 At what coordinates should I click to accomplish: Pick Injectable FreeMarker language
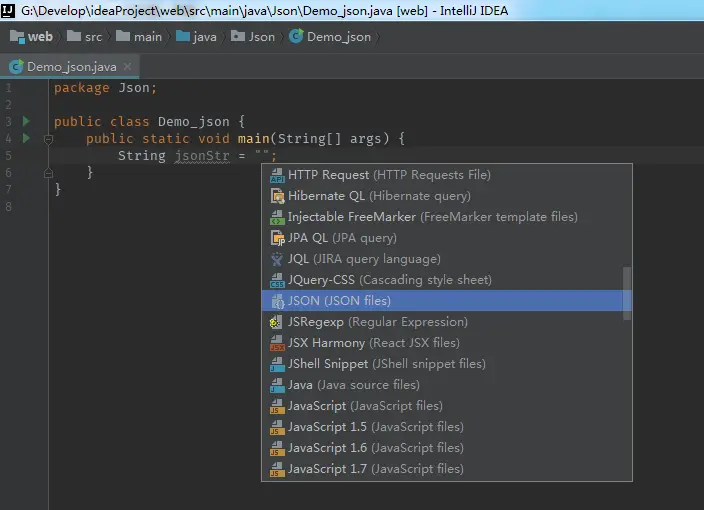click(447, 217)
